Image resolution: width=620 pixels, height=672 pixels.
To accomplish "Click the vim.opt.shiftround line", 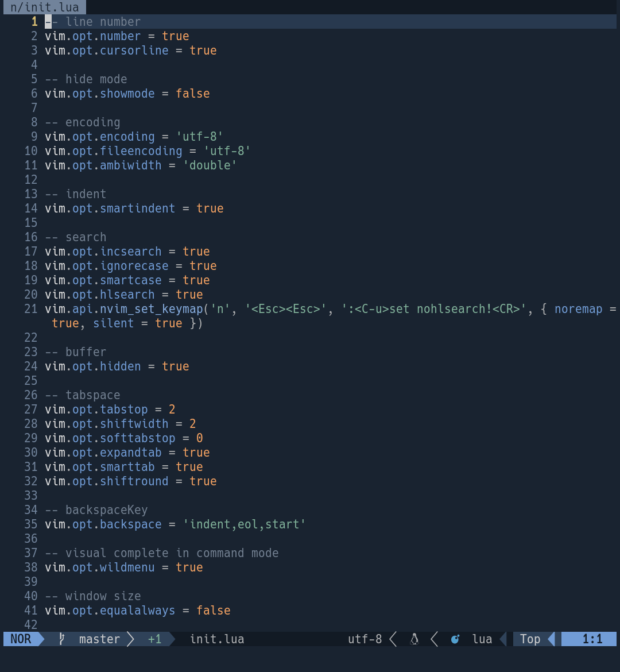I will [131, 481].
